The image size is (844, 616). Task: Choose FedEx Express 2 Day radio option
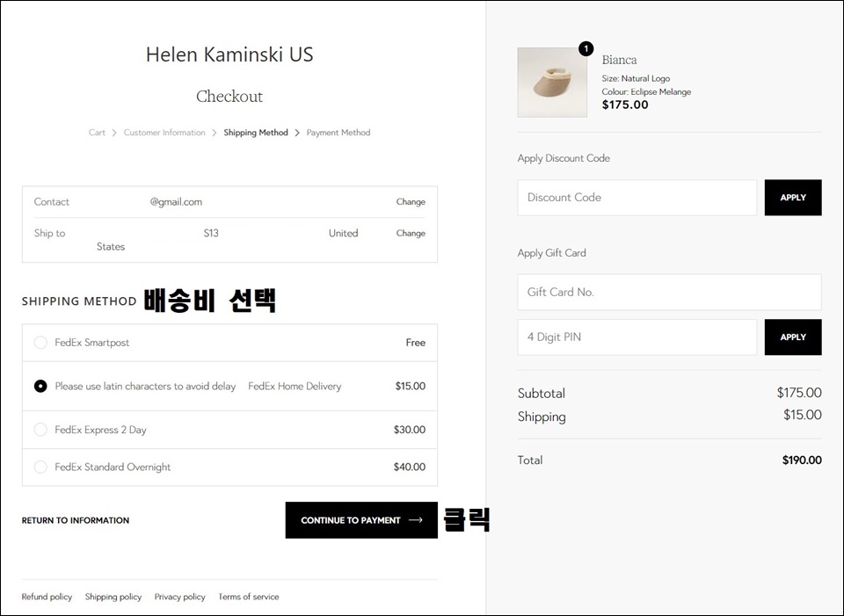[x=40, y=430]
